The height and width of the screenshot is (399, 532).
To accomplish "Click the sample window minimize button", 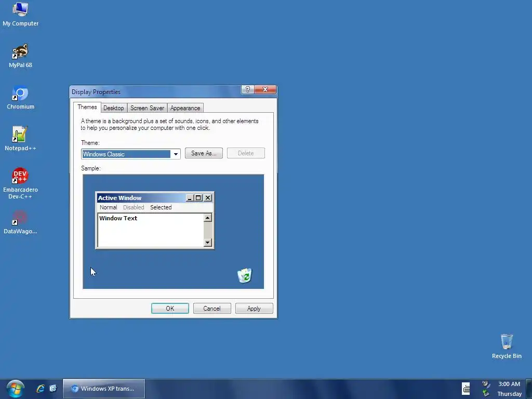I will pyautogui.click(x=190, y=198).
